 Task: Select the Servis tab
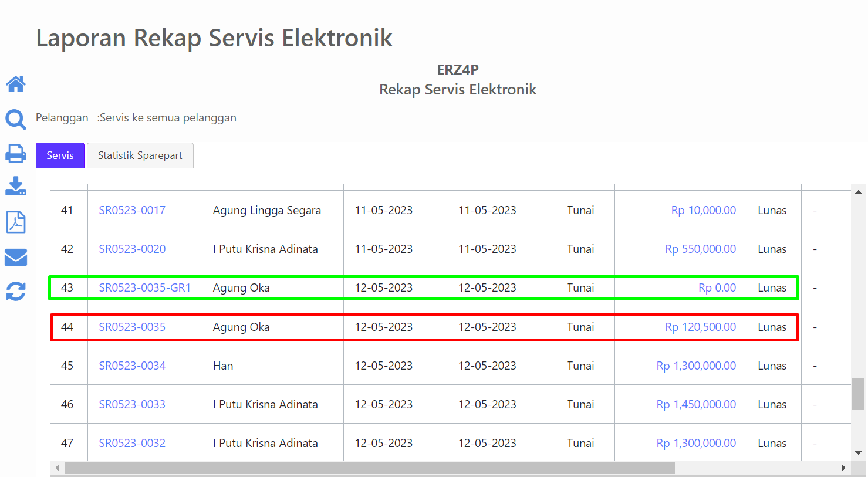click(x=60, y=155)
